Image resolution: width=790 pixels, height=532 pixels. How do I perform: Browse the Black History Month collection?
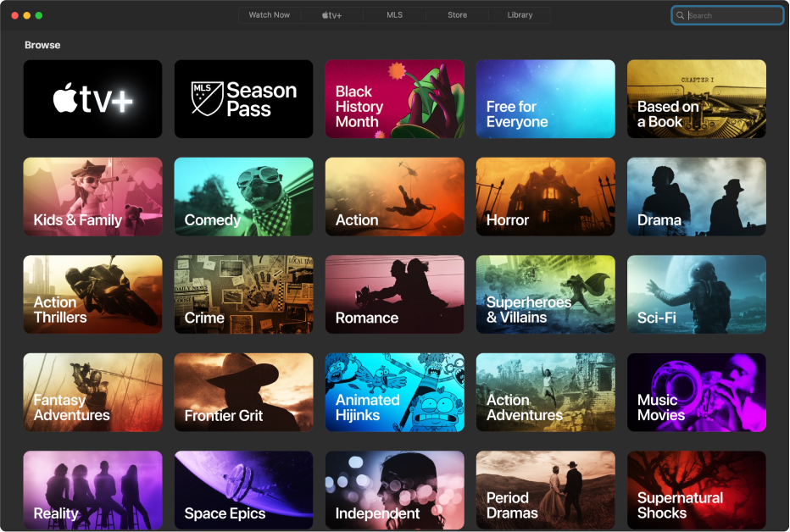pos(394,98)
